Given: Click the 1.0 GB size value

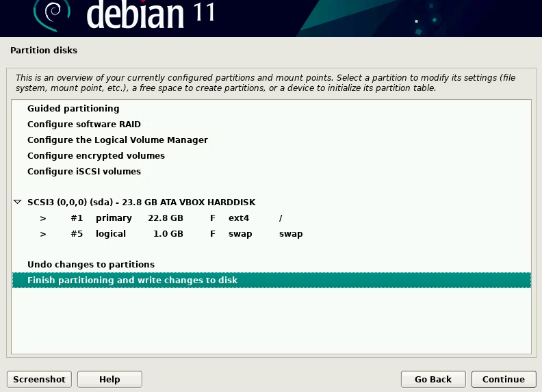Looking at the screenshot, I should tap(168, 234).
